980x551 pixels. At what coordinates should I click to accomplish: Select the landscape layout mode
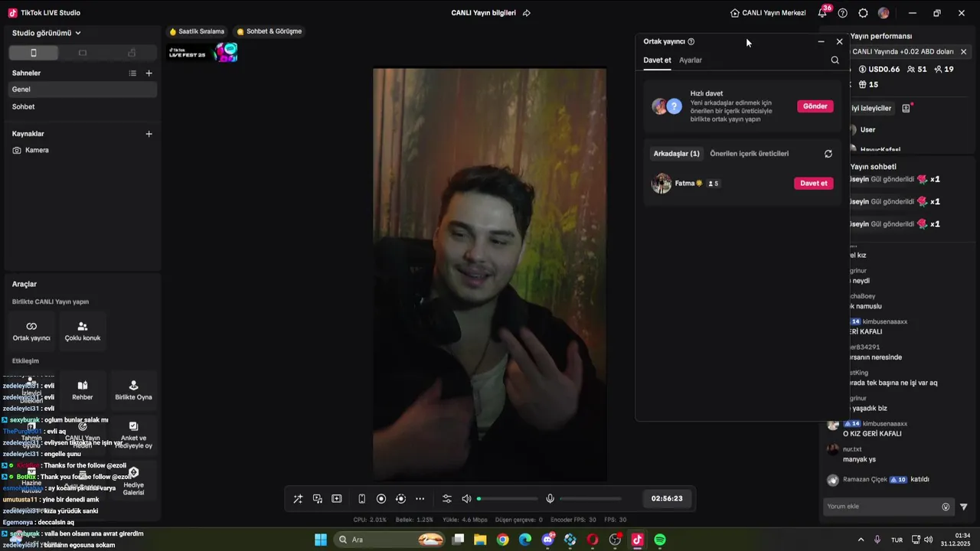point(83,53)
